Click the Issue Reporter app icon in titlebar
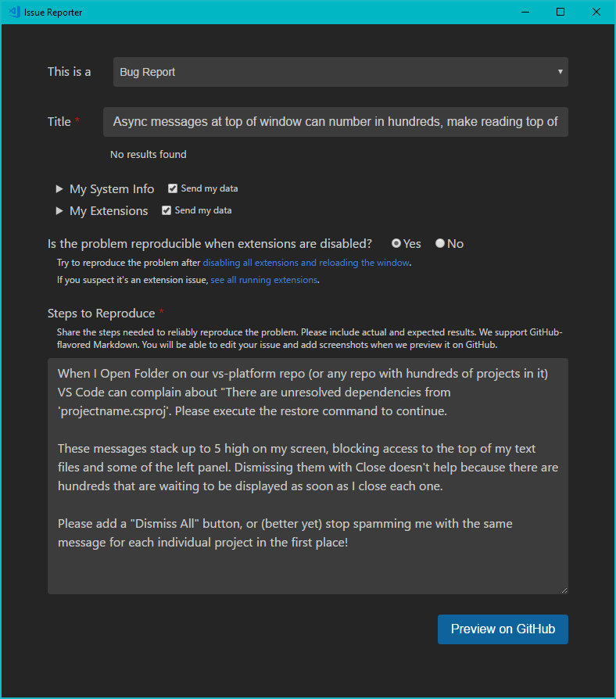616x699 pixels. (x=14, y=12)
